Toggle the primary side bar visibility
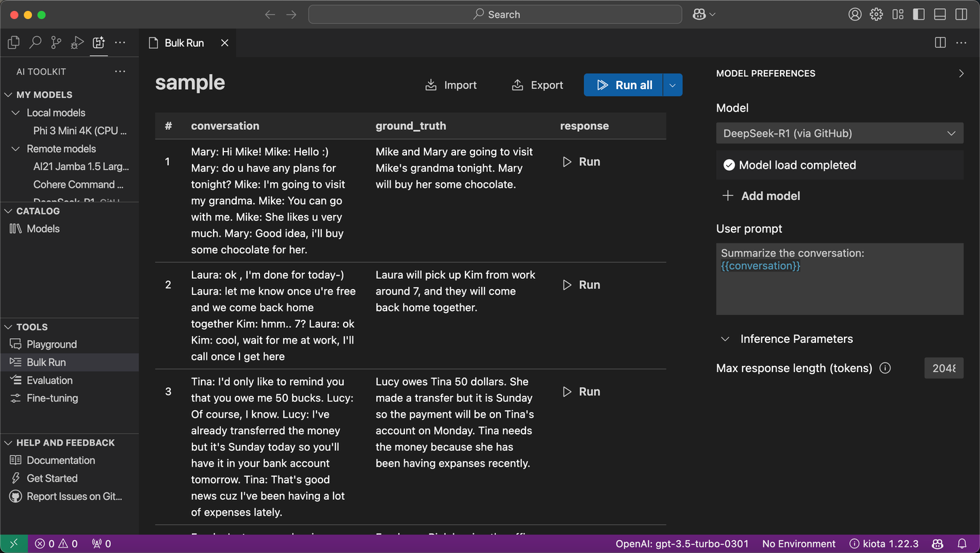This screenshot has height=553, width=980. (x=919, y=14)
